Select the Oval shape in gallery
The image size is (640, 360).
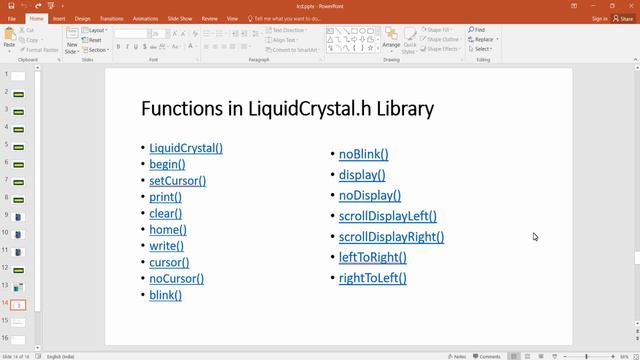pos(362,31)
